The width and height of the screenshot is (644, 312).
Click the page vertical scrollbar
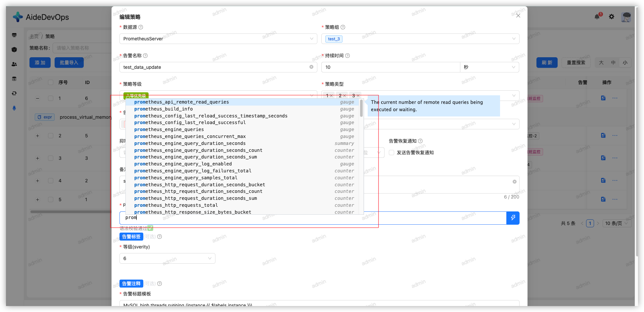(636, 132)
